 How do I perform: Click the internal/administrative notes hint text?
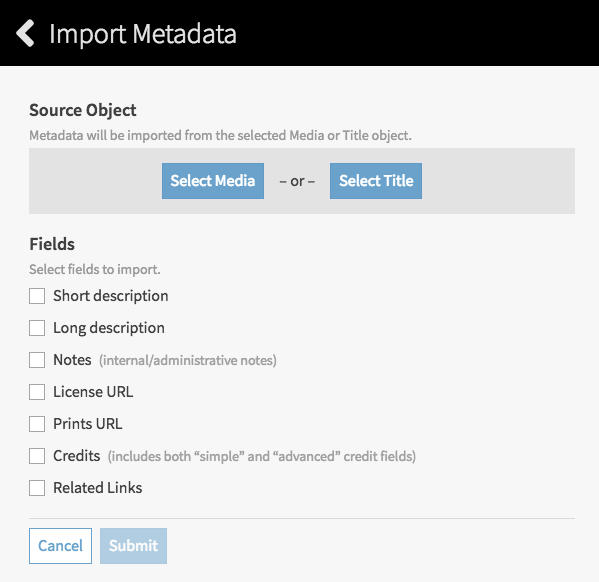tap(188, 360)
